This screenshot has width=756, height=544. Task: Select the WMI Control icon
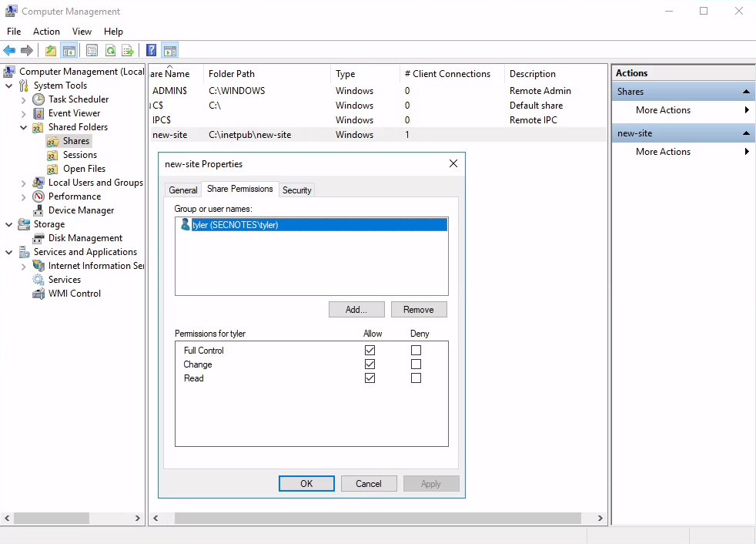pos(38,294)
